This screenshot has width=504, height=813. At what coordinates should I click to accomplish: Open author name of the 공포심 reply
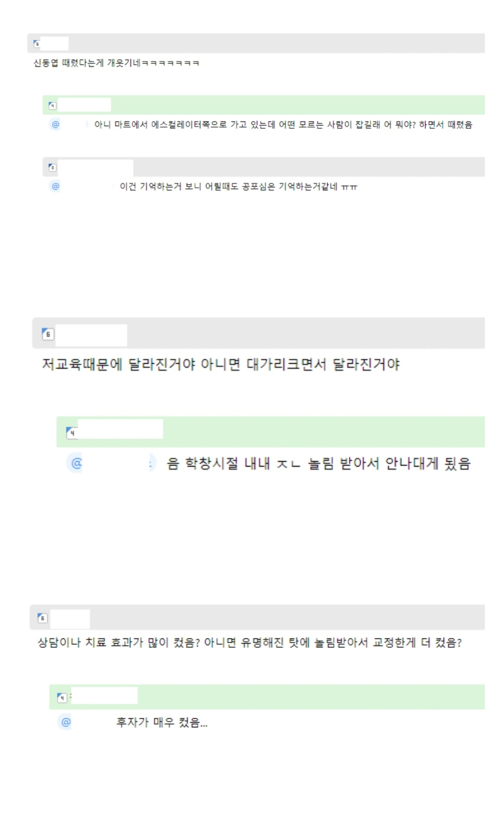[95, 167]
